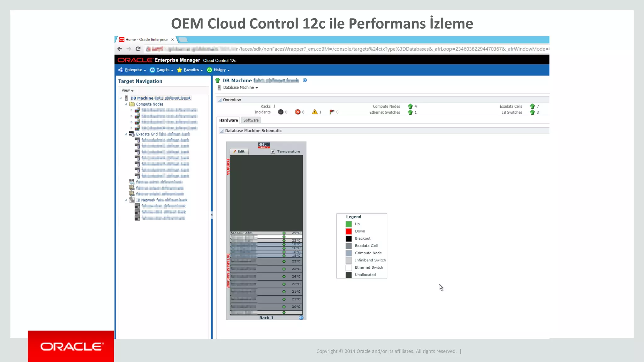Open the Targets menu
Viewport: 644px width, 362px height.
coord(162,70)
